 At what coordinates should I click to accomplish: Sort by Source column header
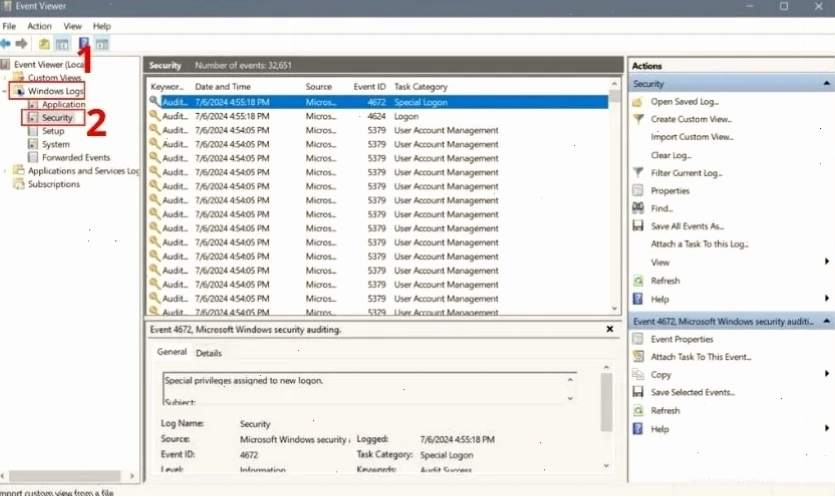[318, 86]
